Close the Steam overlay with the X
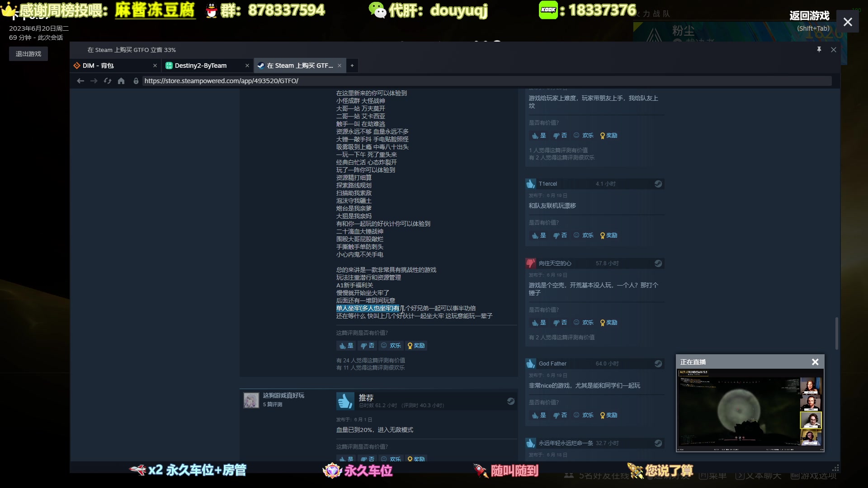Viewport: 868px width, 488px height. point(848,22)
